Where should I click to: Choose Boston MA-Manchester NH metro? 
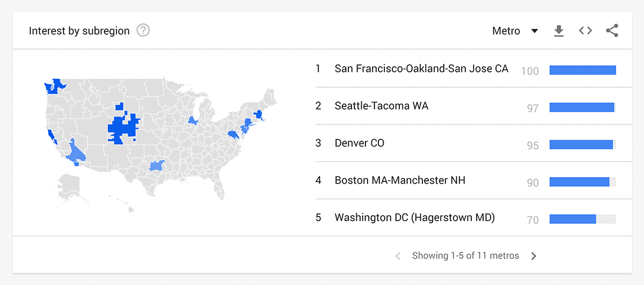[x=466, y=180]
